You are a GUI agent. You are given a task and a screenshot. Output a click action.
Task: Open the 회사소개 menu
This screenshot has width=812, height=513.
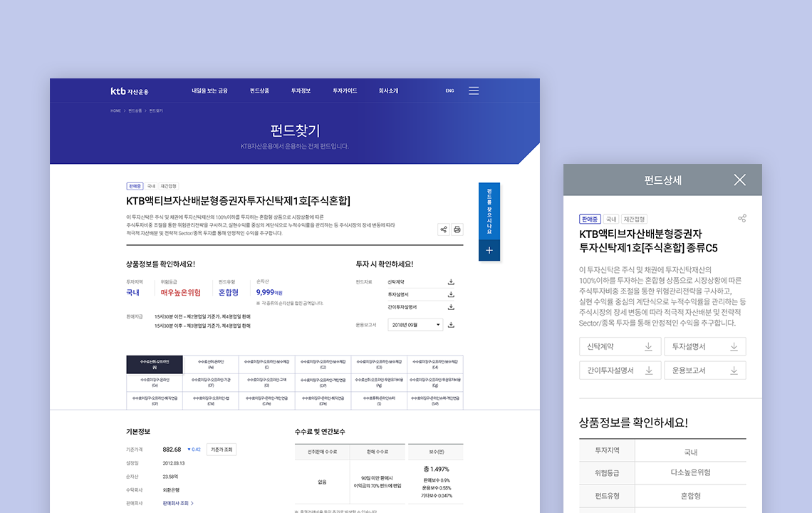[x=388, y=90]
